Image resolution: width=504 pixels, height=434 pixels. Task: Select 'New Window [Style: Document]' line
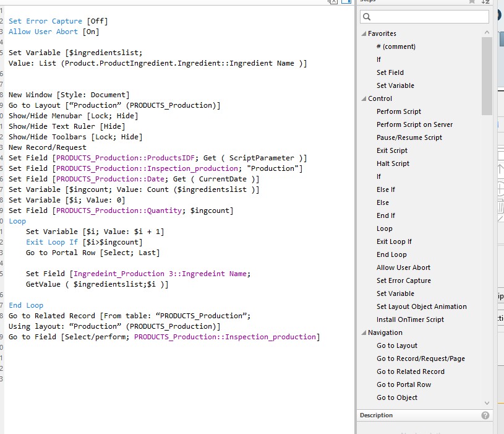pyautogui.click(x=69, y=95)
